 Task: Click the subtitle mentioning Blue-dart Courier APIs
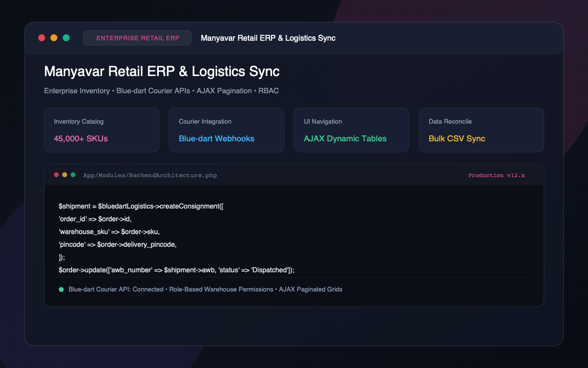(x=161, y=91)
